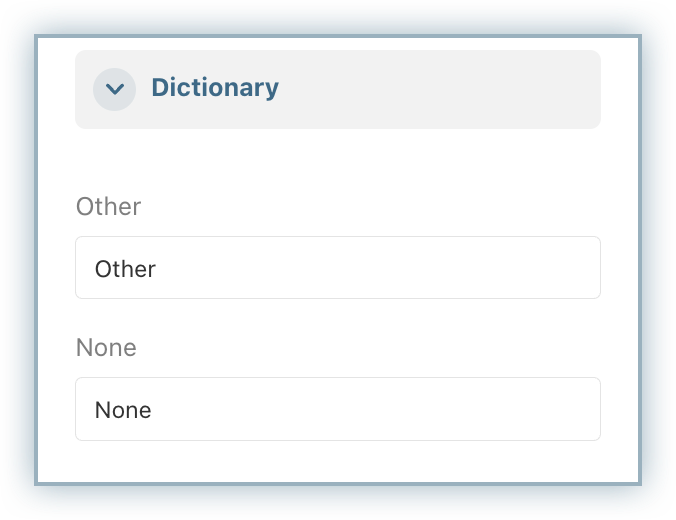Click the grey label above the Other input

coord(108,207)
